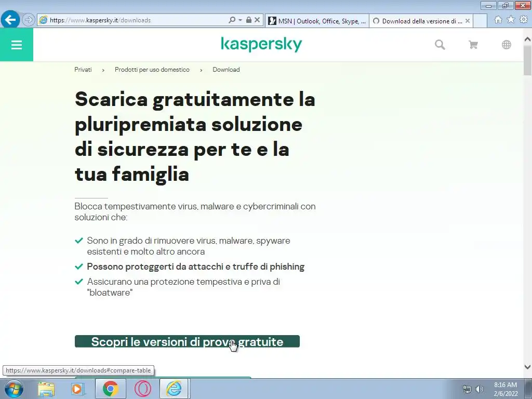Image resolution: width=532 pixels, height=399 pixels.
Task: Click the browser forward arrow
Action: pyautogui.click(x=29, y=20)
